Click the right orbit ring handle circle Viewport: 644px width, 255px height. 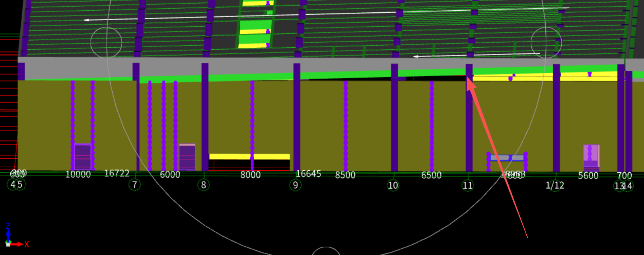point(546,42)
